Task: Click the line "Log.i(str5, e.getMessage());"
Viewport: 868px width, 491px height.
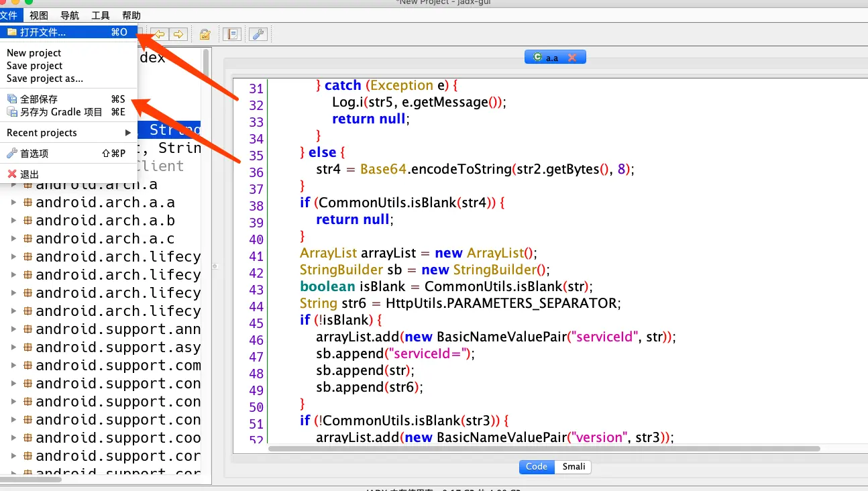Action: pos(419,102)
